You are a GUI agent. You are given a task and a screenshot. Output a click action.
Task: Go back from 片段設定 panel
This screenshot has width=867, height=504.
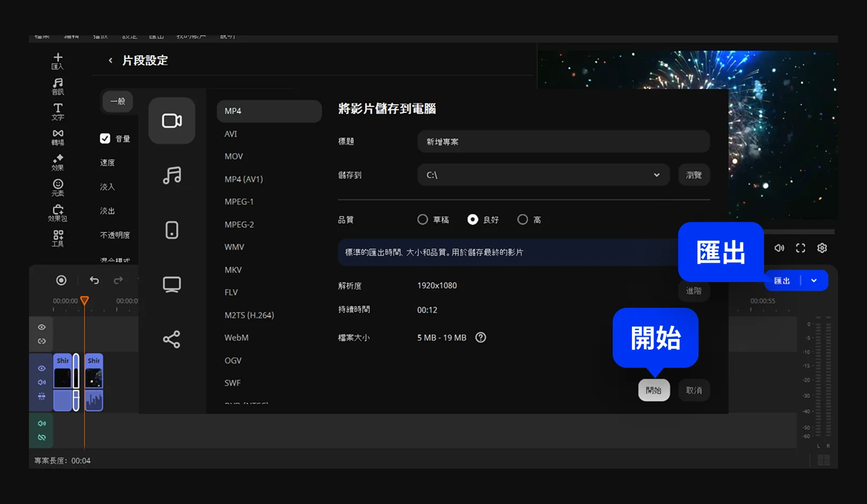point(111,61)
